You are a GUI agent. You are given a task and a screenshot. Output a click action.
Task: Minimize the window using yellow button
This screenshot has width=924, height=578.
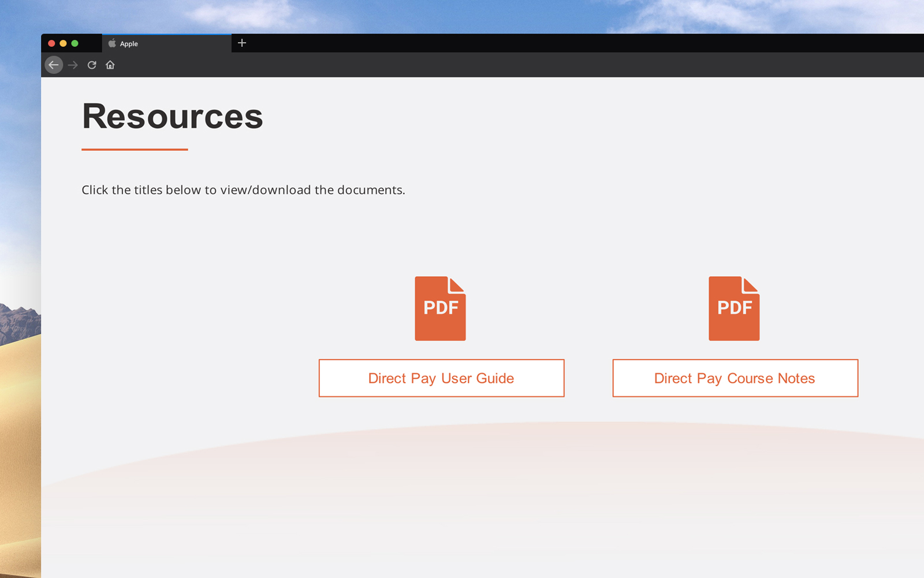(x=63, y=43)
